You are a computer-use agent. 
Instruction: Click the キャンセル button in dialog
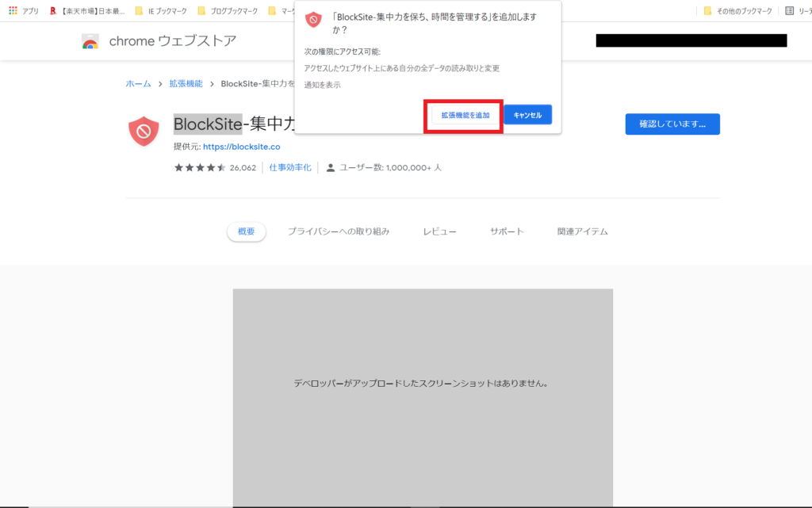[x=527, y=115]
